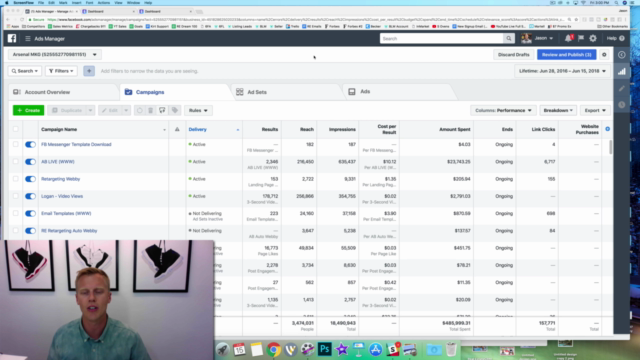
Task: Check the FB Messenger Template Download row
Action: [x=16, y=144]
